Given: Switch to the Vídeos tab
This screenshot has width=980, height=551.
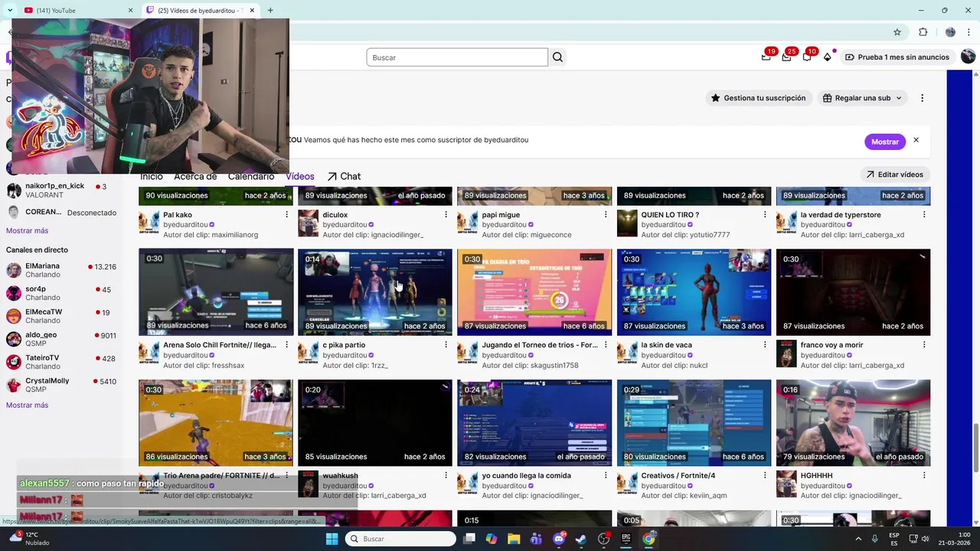Looking at the screenshot, I should pos(299,176).
